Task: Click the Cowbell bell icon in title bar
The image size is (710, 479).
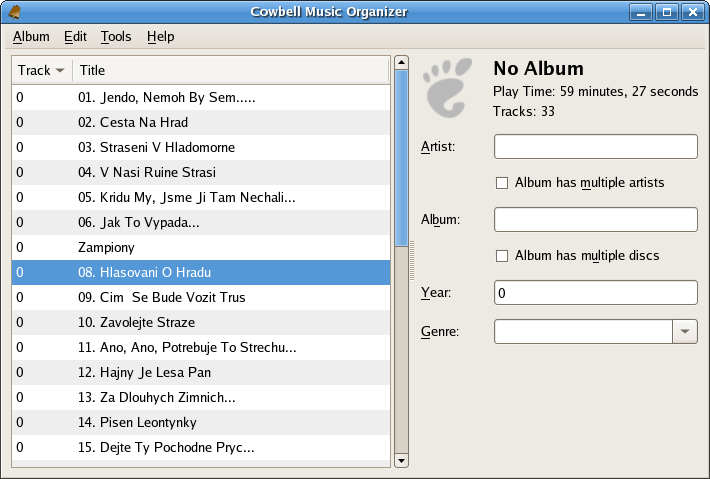Action: pos(15,12)
